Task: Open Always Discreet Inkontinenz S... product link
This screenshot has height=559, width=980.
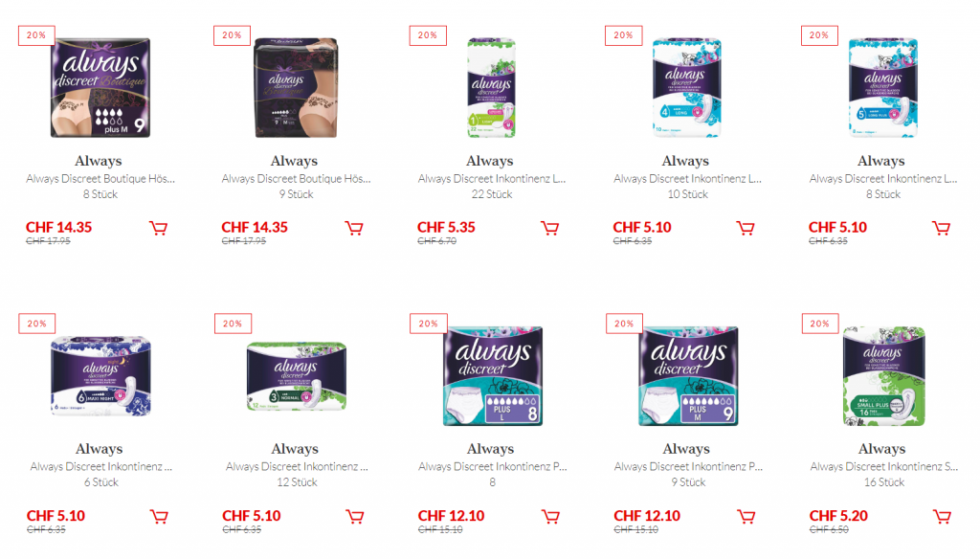Action: (883, 466)
